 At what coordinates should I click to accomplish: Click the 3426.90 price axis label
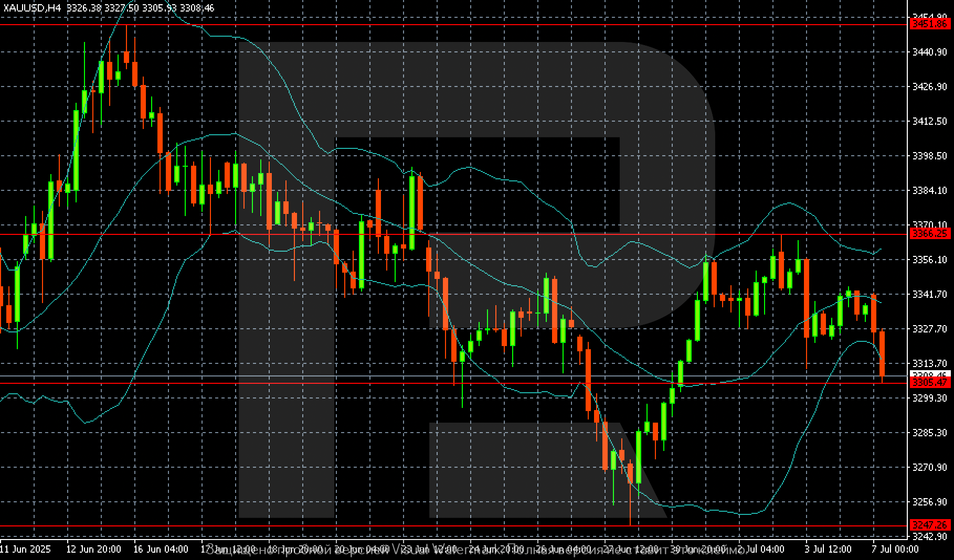929,87
